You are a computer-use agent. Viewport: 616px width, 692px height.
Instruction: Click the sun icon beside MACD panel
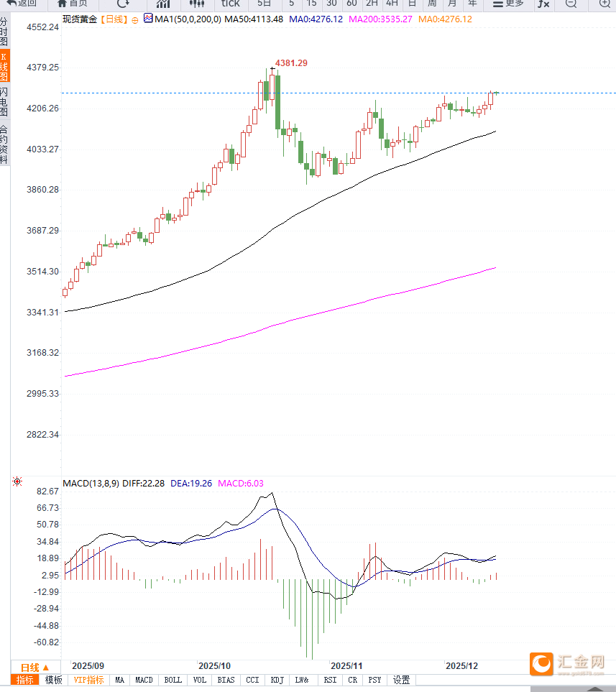click(x=17, y=481)
